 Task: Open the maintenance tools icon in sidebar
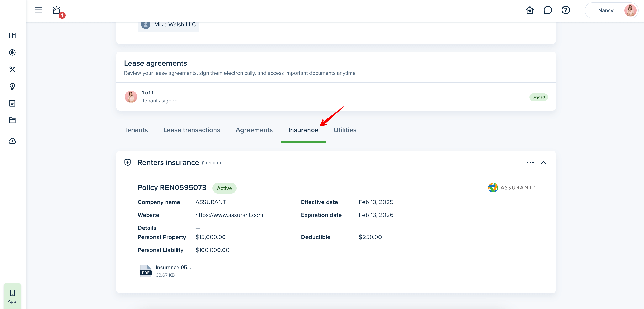(x=12, y=69)
